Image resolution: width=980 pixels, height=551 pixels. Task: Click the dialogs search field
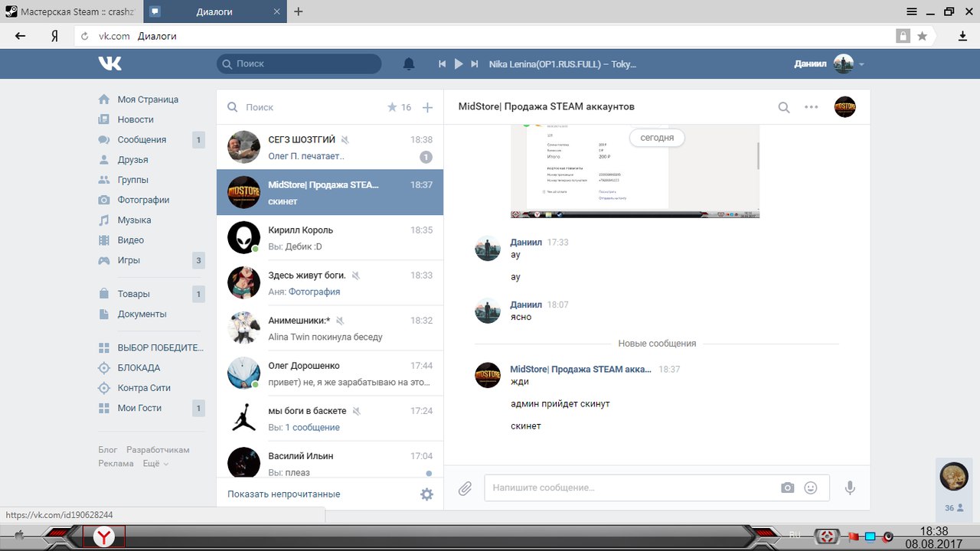click(x=306, y=107)
